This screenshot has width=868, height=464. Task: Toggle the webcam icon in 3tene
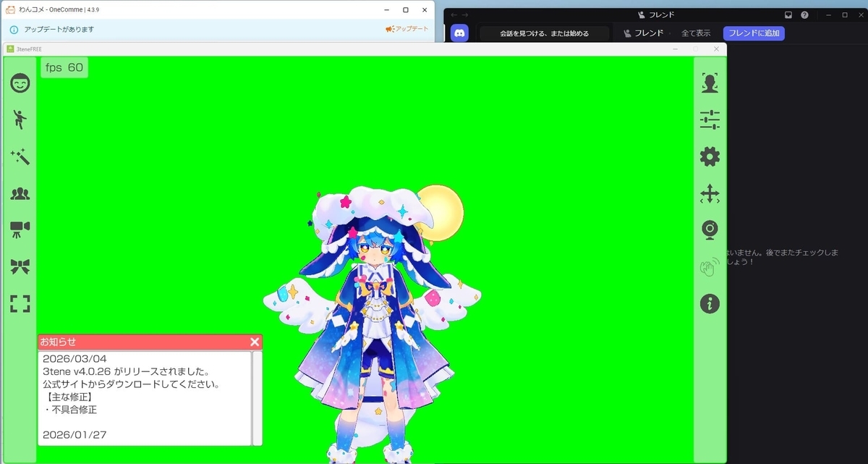coord(710,230)
